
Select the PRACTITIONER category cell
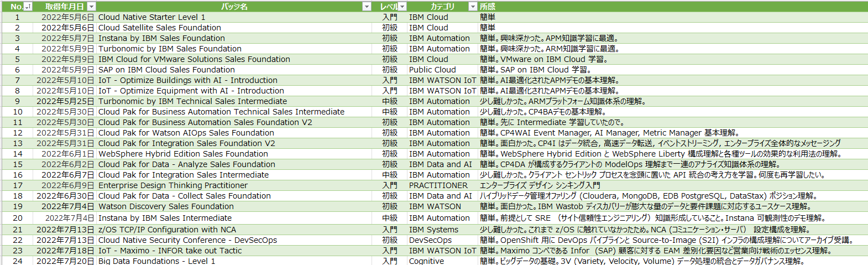(x=438, y=185)
